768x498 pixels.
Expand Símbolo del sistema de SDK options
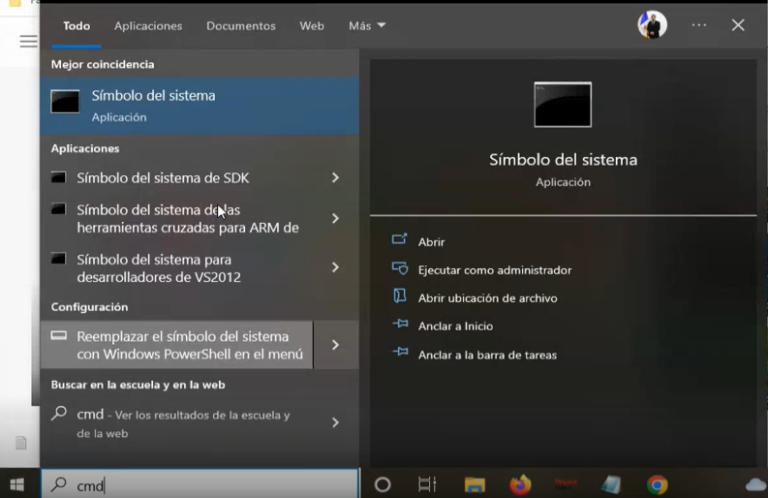pos(336,178)
